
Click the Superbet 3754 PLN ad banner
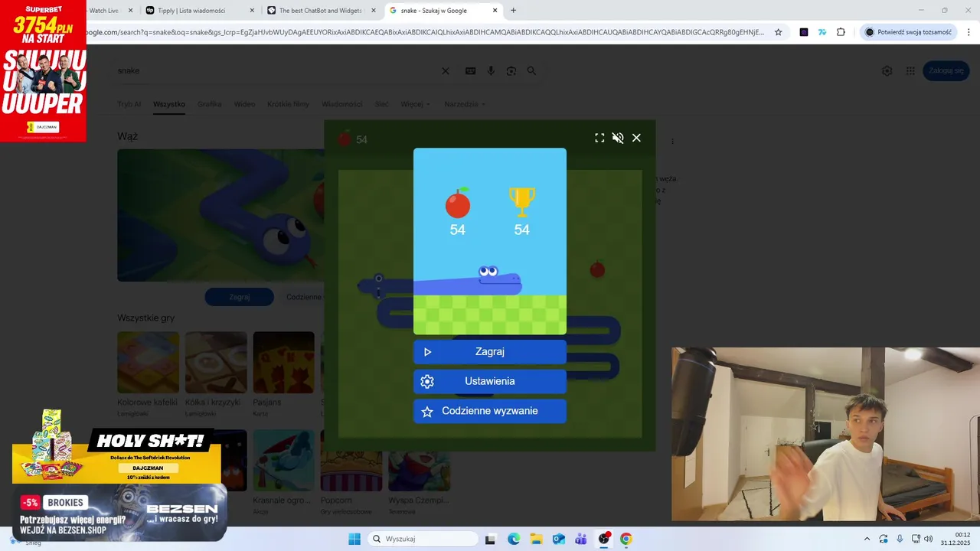tap(43, 71)
